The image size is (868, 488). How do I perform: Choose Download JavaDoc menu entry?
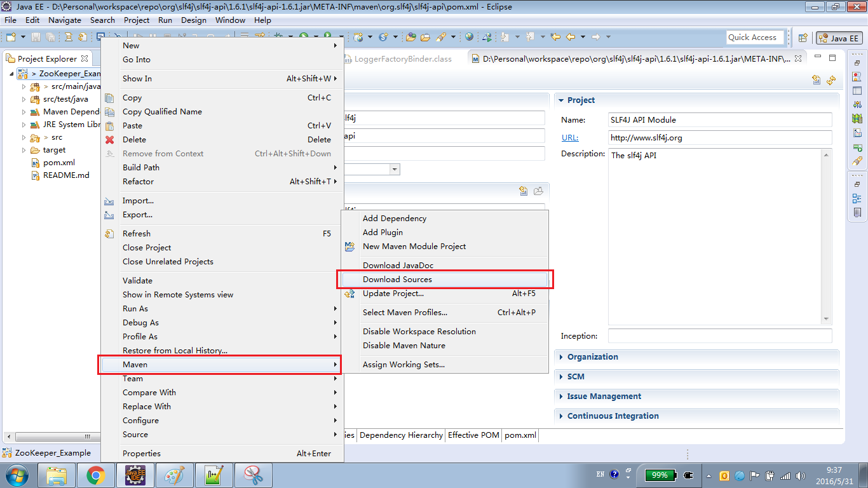point(445,266)
